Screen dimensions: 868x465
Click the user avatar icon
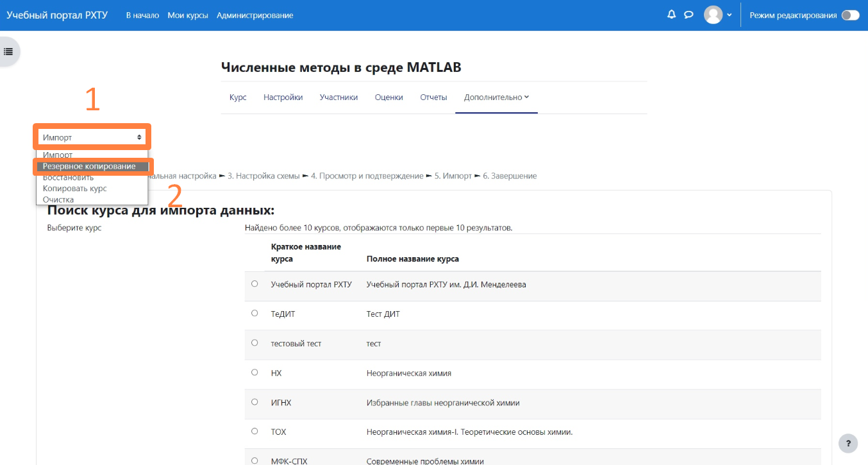pyautogui.click(x=713, y=15)
